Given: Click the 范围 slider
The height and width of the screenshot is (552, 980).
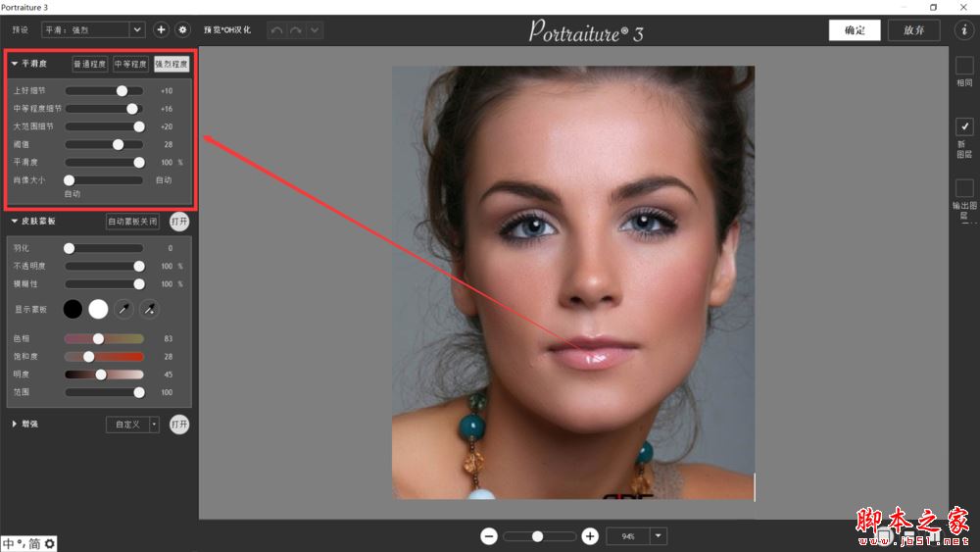Looking at the screenshot, I should (x=105, y=392).
